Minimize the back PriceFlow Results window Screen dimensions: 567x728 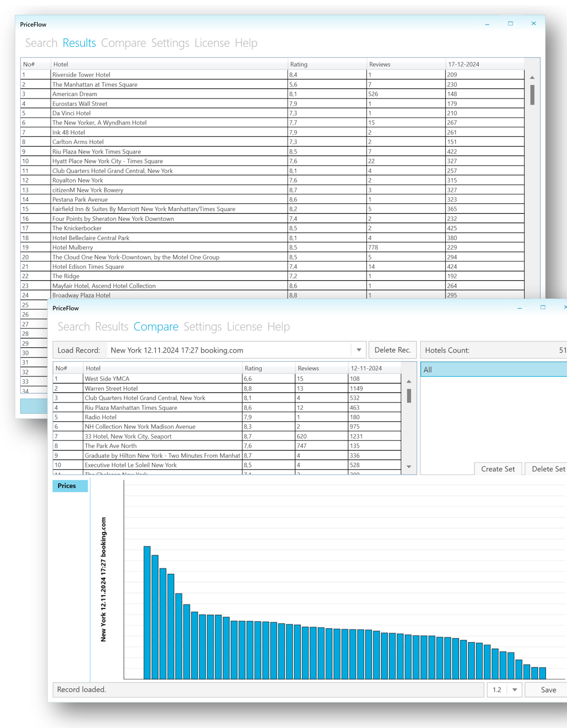(487, 24)
